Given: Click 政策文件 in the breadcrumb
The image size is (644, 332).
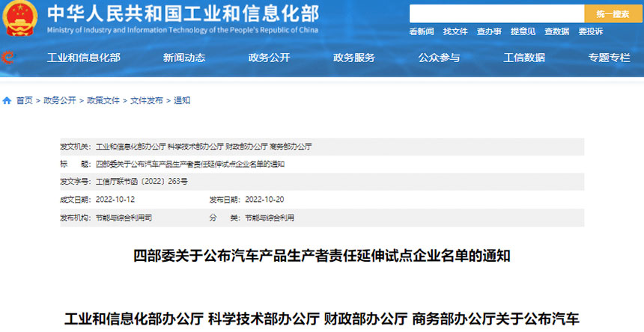Looking at the screenshot, I should tap(103, 100).
